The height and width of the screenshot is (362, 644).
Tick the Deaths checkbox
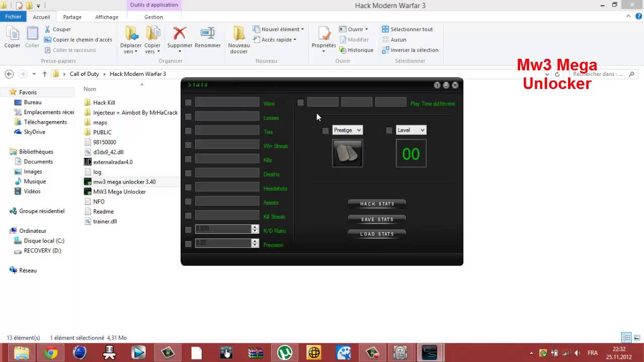[x=188, y=173]
